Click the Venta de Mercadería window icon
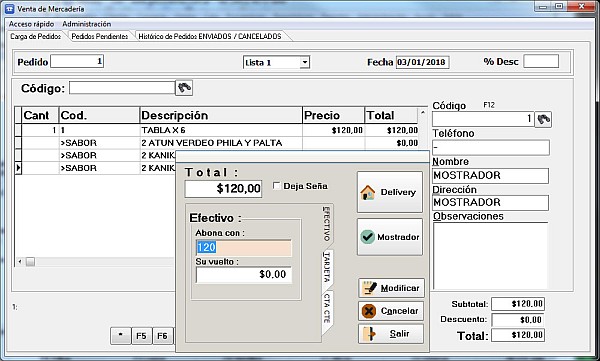Image resolution: width=600 pixels, height=361 pixels. tap(10, 8)
